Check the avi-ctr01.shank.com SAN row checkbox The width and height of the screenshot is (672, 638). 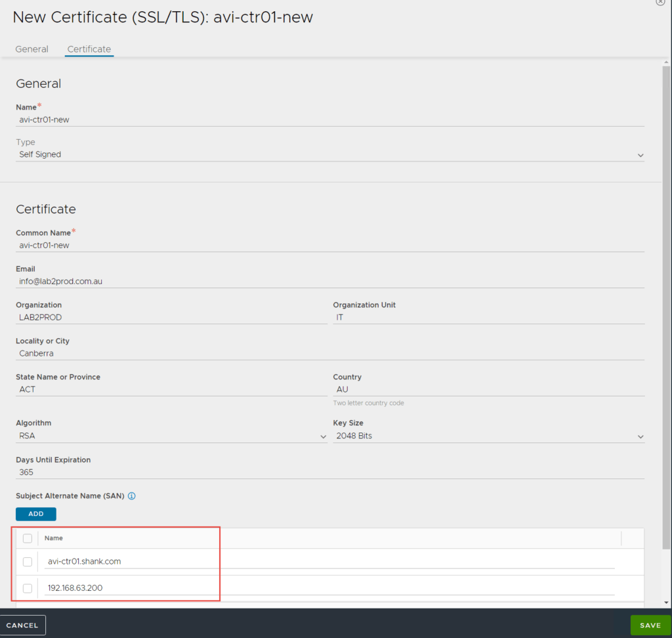[x=28, y=562]
